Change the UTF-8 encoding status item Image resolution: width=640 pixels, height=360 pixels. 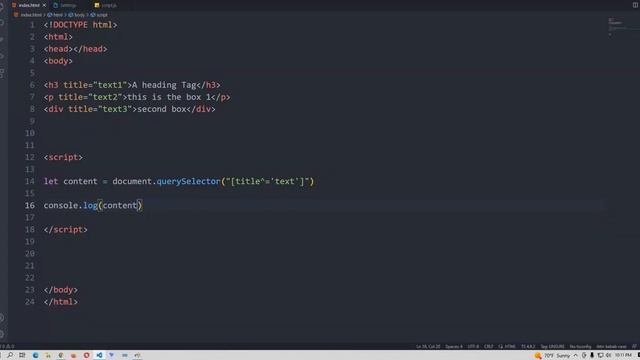(473, 347)
